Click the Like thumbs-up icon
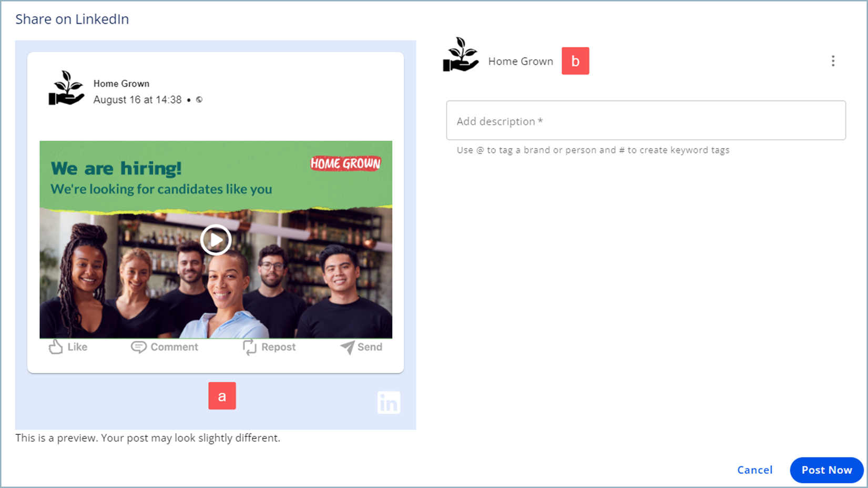This screenshot has height=488, width=868. coord(56,347)
